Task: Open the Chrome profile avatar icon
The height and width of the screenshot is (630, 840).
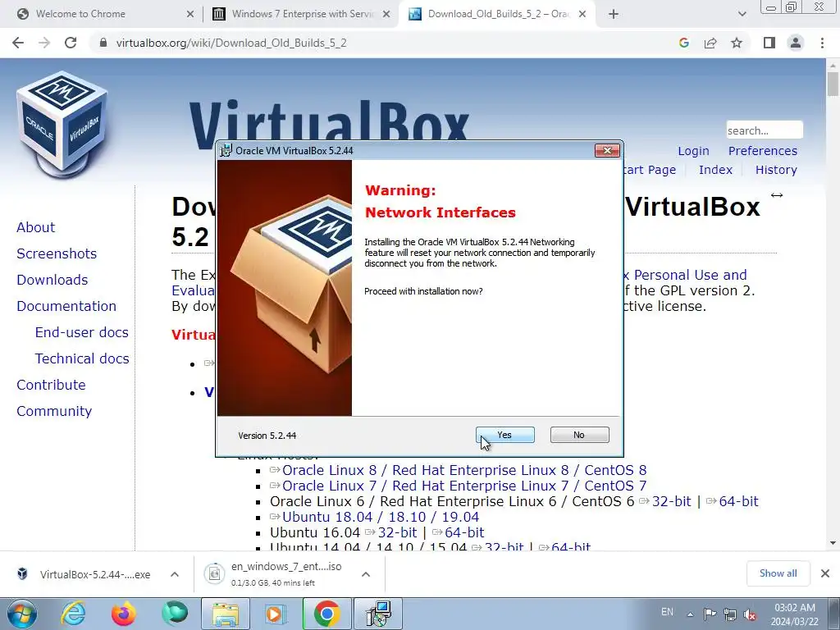Action: coord(796,43)
